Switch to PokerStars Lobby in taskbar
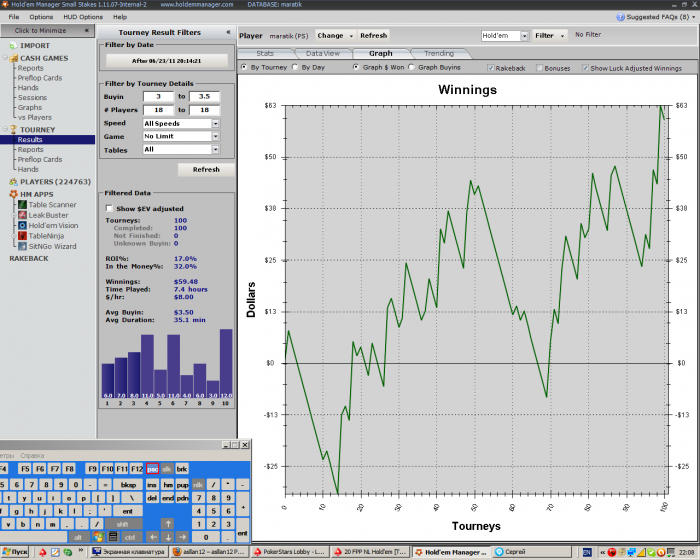Viewport: 700px width, 560px height. pyautogui.click(x=292, y=551)
